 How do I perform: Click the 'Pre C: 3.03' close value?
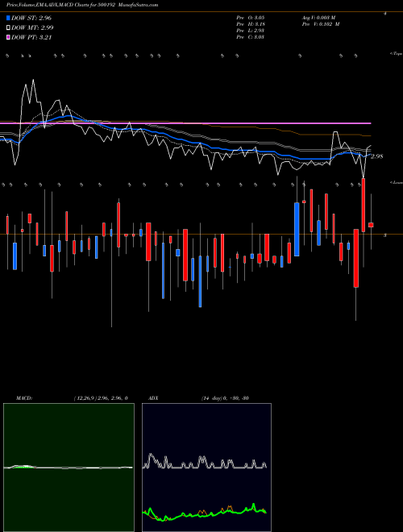(x=251, y=37)
